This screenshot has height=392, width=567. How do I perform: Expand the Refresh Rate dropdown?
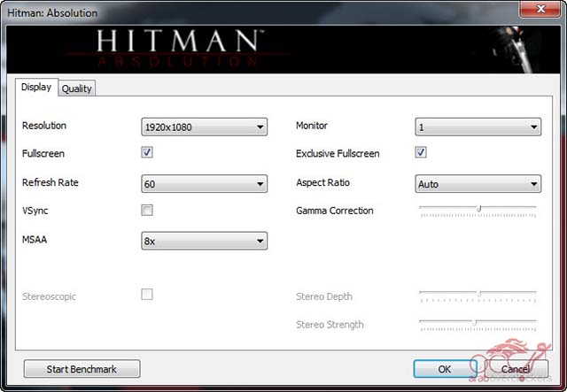(x=205, y=184)
